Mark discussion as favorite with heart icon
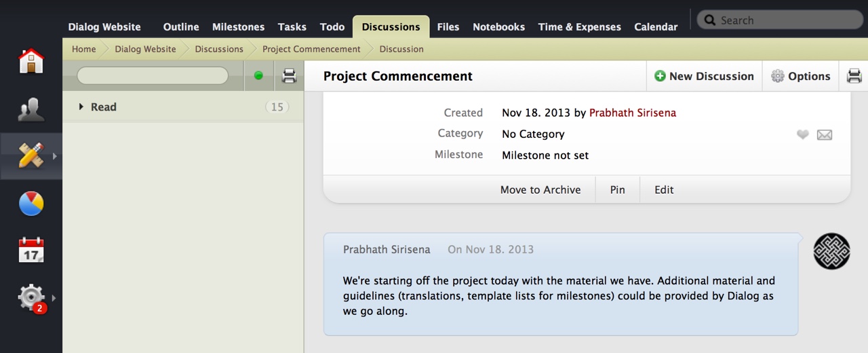This screenshot has width=868, height=353. pyautogui.click(x=803, y=134)
